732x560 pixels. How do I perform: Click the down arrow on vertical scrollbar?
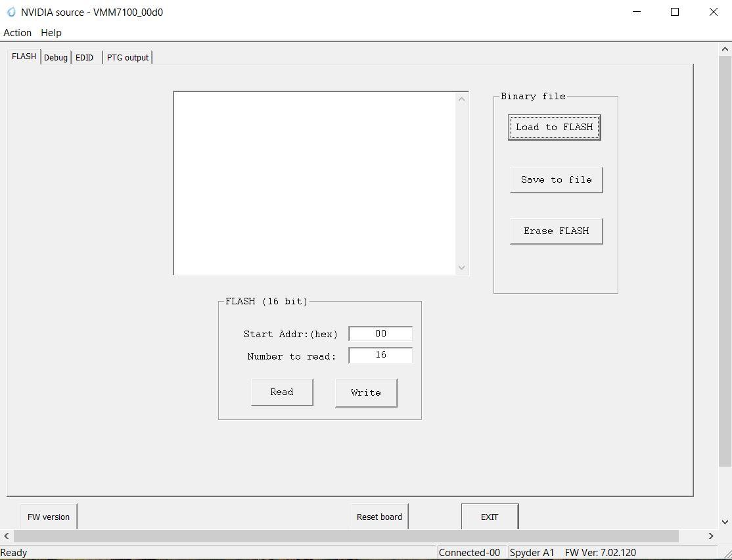click(x=723, y=521)
